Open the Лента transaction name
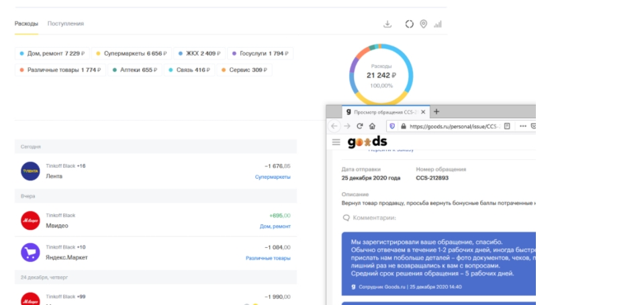This screenshot has height=305, width=644. [54, 176]
